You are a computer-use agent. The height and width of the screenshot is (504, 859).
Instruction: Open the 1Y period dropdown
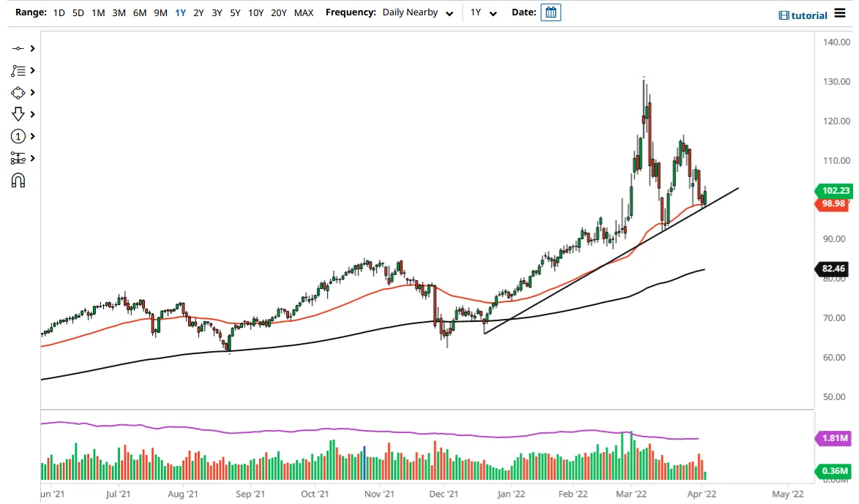tap(483, 12)
